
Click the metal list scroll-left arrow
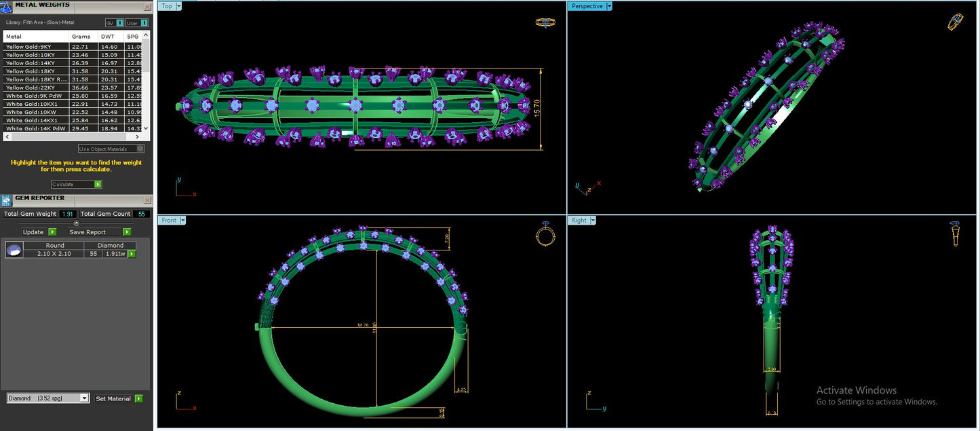[x=7, y=136]
